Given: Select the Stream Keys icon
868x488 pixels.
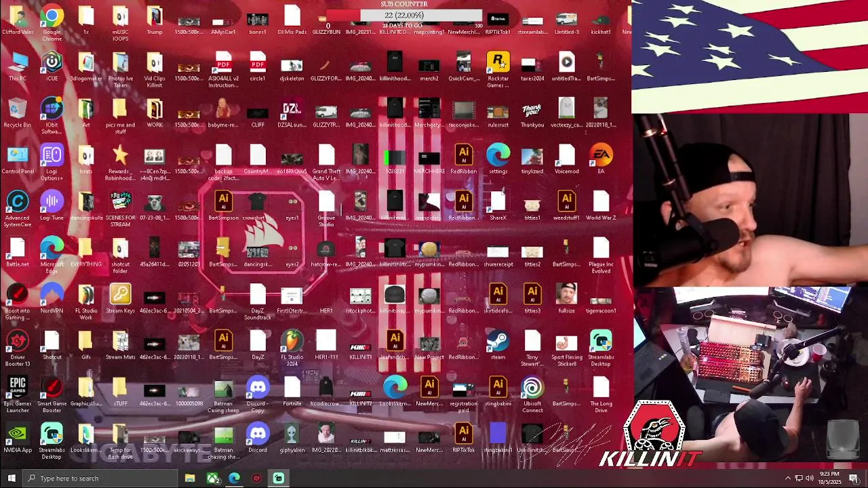Looking at the screenshot, I should coord(120,299).
